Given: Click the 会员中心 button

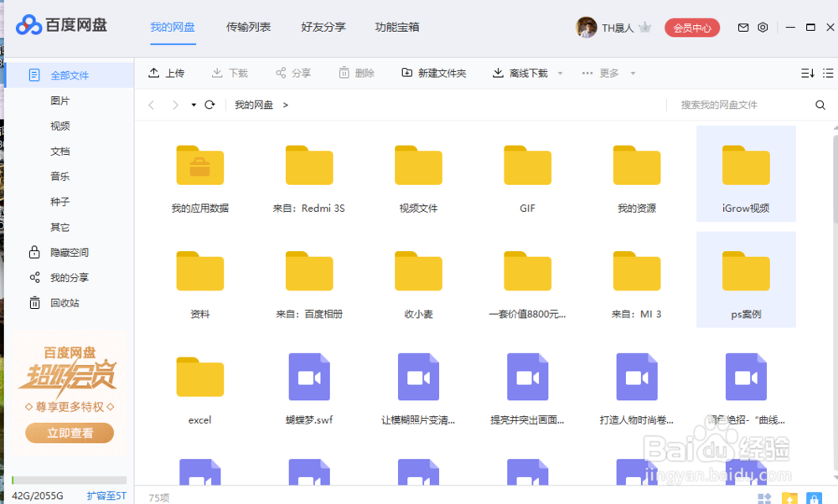Looking at the screenshot, I should click(692, 28).
